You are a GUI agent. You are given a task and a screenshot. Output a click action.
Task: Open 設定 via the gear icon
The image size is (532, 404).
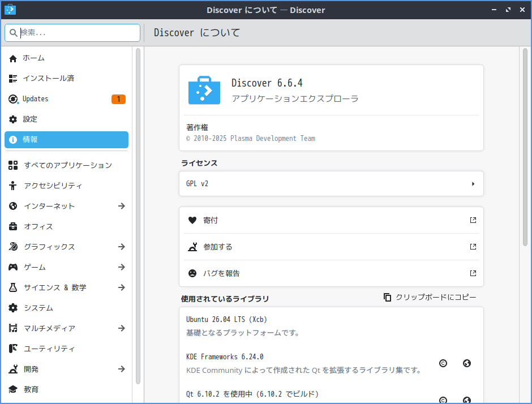click(13, 119)
